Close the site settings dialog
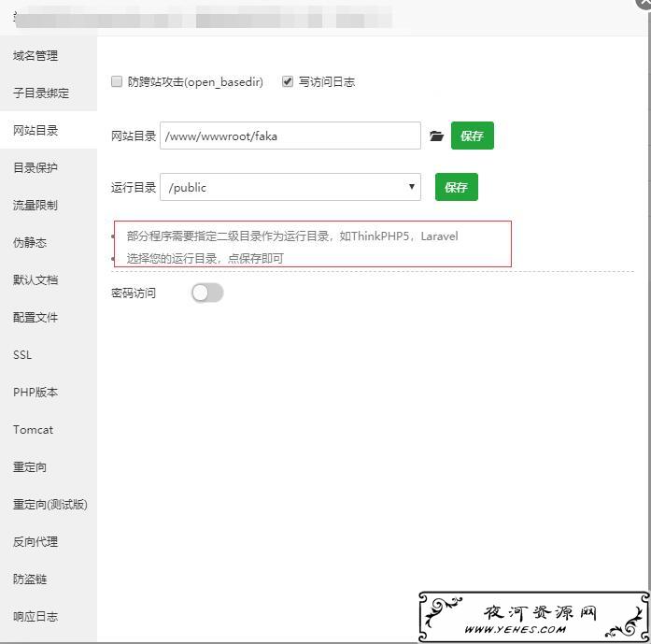The width and height of the screenshot is (651, 644). coord(644,3)
